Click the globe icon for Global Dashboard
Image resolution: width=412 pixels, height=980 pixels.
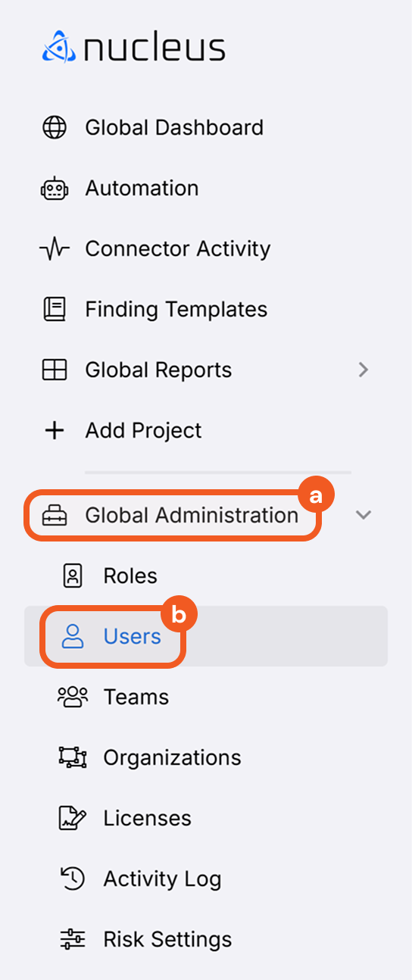(54, 127)
